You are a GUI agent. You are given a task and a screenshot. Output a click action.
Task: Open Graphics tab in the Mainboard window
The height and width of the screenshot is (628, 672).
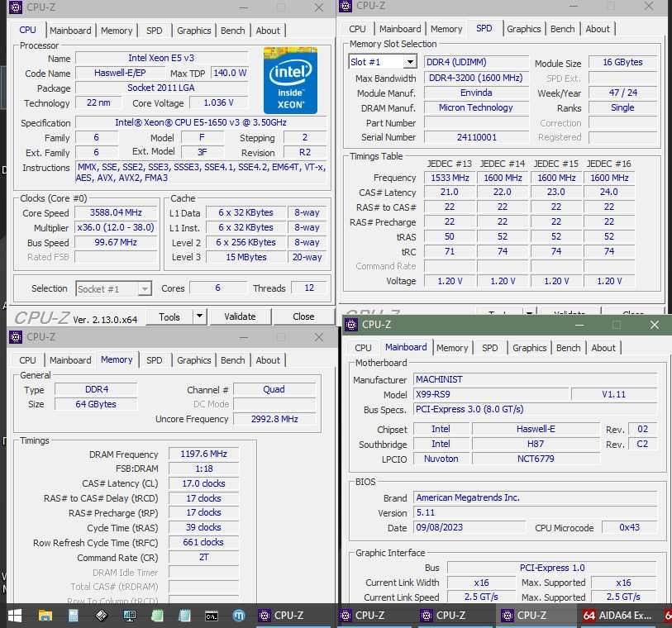click(529, 348)
